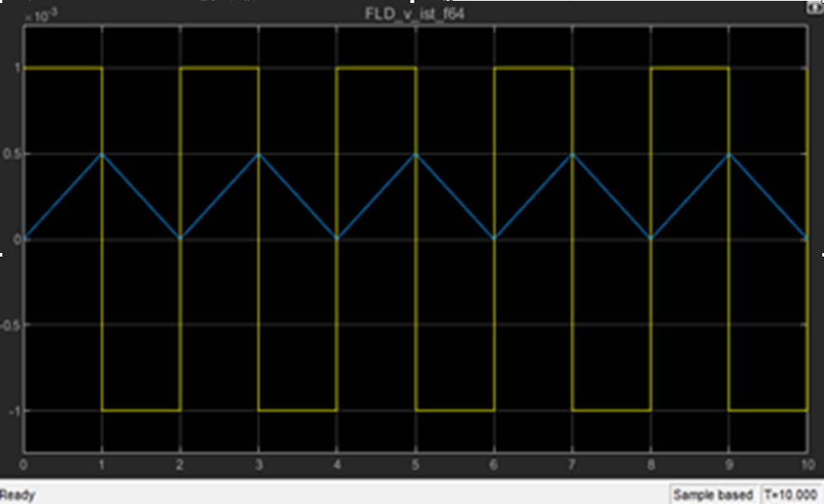This screenshot has height=504, width=824.
Task: Click blue triangle wave trough at time 6
Action: click(x=494, y=239)
